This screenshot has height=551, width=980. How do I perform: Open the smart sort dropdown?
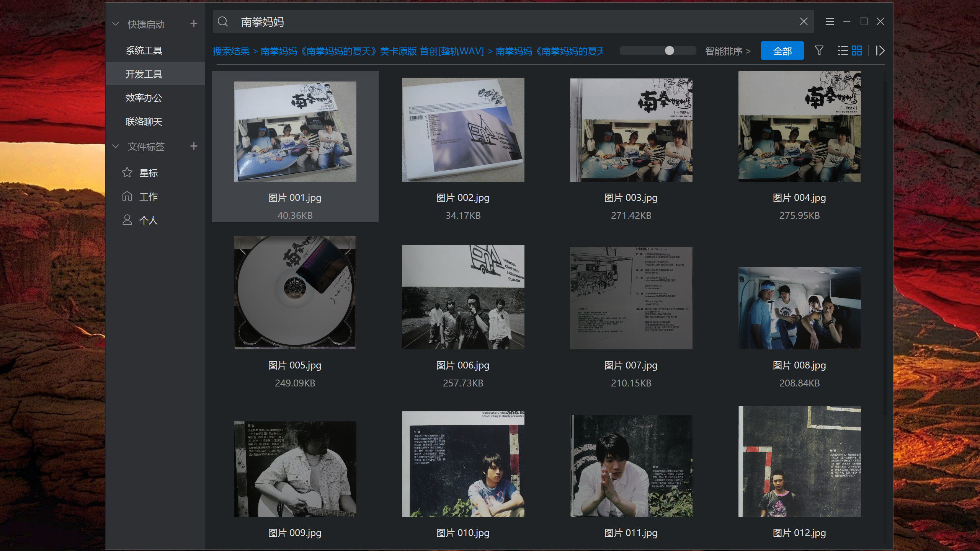pyautogui.click(x=728, y=51)
